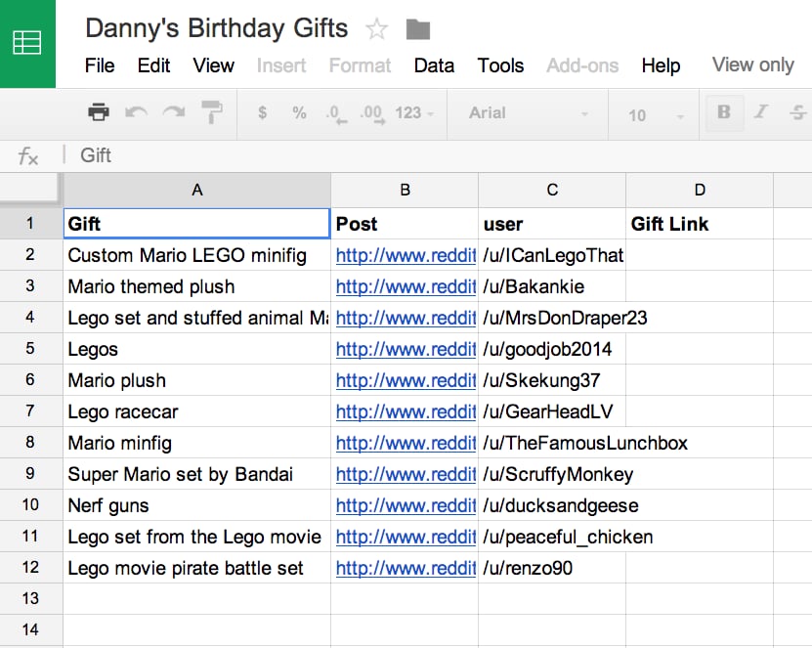The height and width of the screenshot is (648, 812).
Task: Open the Data menu
Action: [434, 65]
